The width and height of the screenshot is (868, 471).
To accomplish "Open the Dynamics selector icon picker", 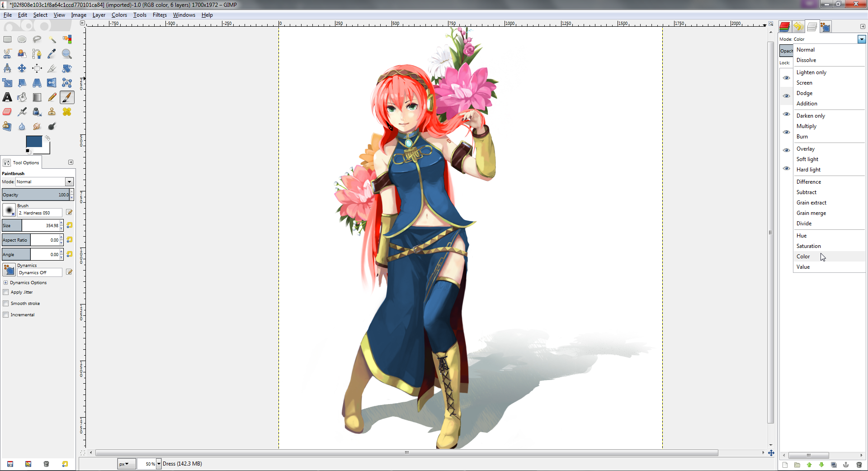I will pos(9,270).
